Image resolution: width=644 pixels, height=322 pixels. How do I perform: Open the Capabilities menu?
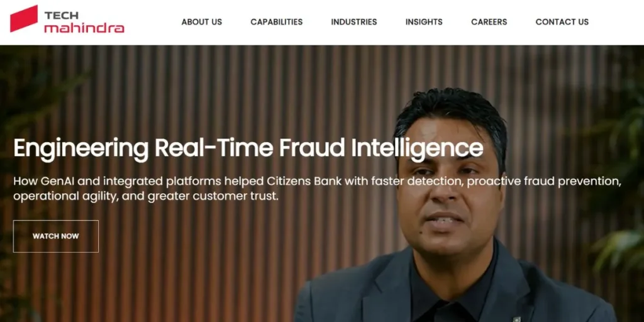point(277,22)
